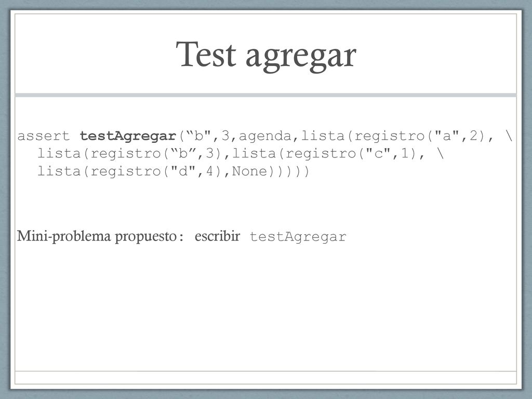Click the word "escribir"
532x399 pixels.
pyautogui.click(x=217, y=236)
